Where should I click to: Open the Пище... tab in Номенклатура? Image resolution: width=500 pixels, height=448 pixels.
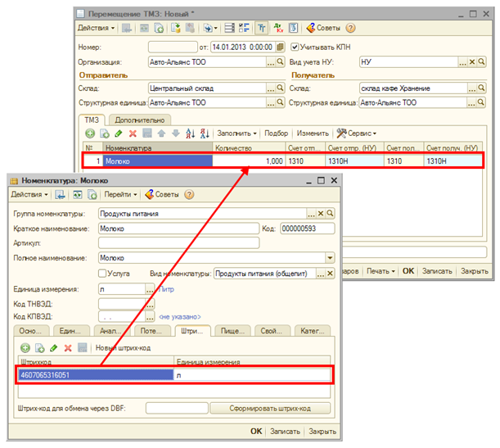(x=232, y=330)
